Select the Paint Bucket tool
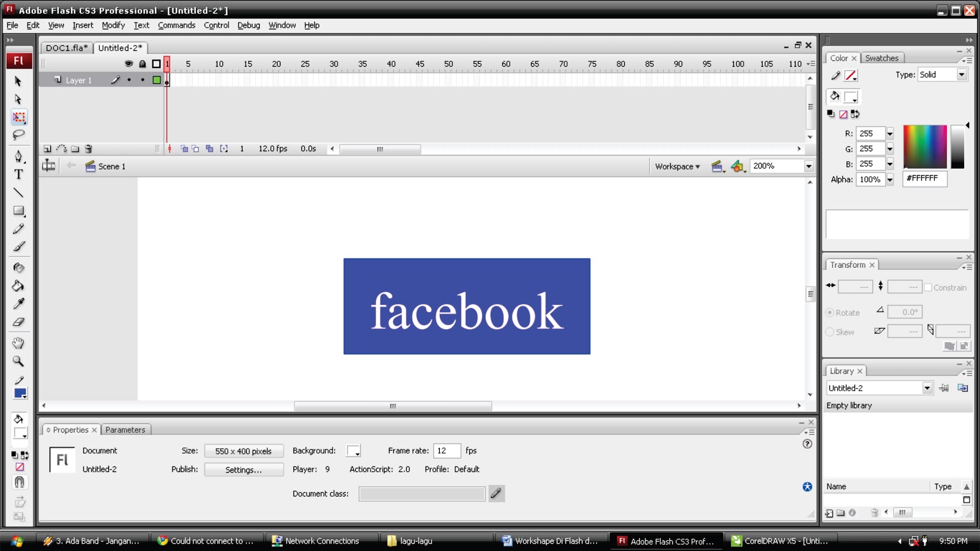This screenshot has height=551, width=980. tap(18, 286)
